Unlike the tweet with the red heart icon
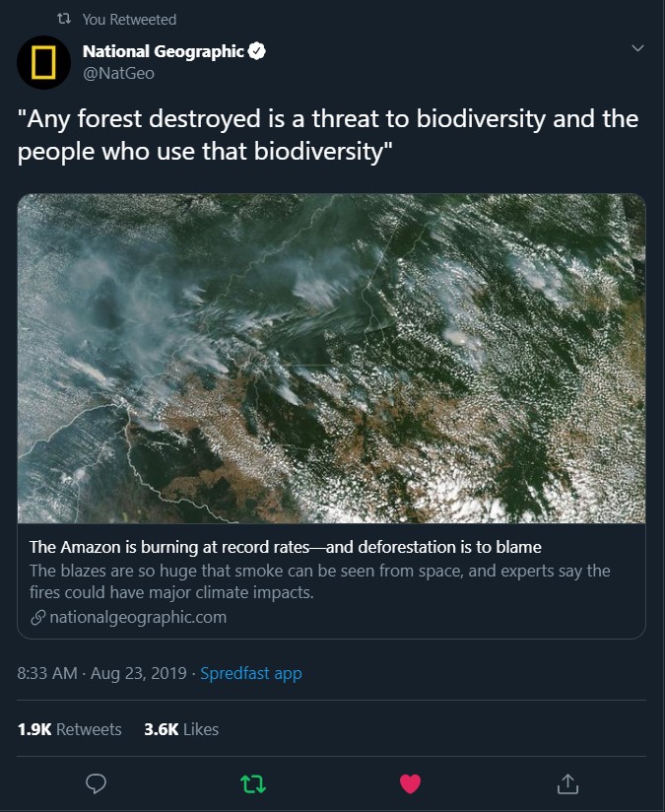The image size is (665, 812). (410, 783)
